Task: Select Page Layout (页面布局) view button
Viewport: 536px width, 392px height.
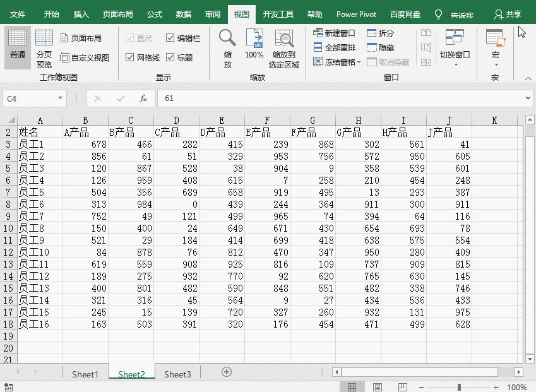Action: [81, 39]
